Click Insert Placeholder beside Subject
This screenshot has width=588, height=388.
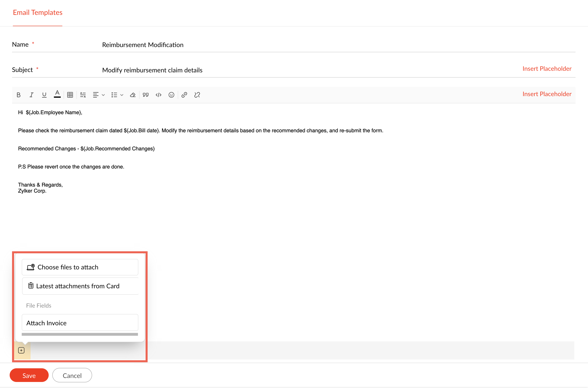pyautogui.click(x=547, y=69)
